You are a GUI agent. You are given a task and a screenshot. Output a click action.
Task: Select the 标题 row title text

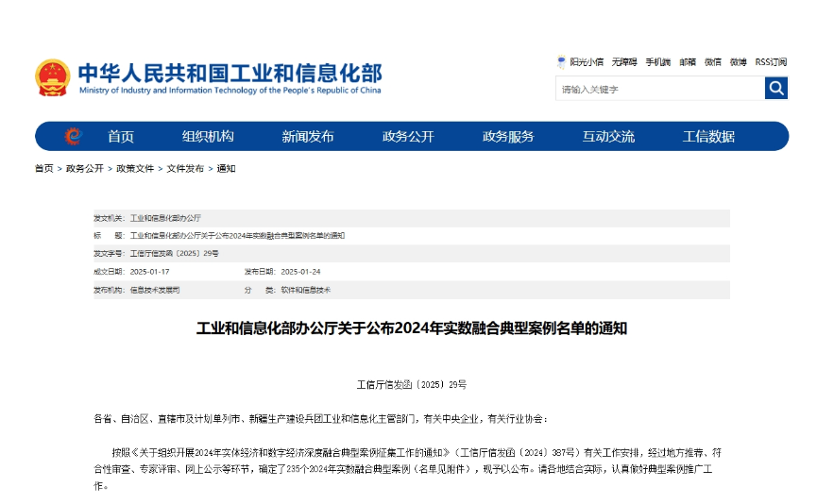(x=238, y=236)
